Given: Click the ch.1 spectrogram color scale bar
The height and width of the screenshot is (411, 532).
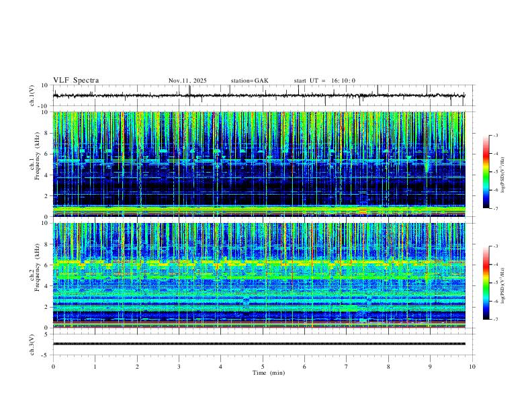Looking at the screenshot, I should click(486, 172).
